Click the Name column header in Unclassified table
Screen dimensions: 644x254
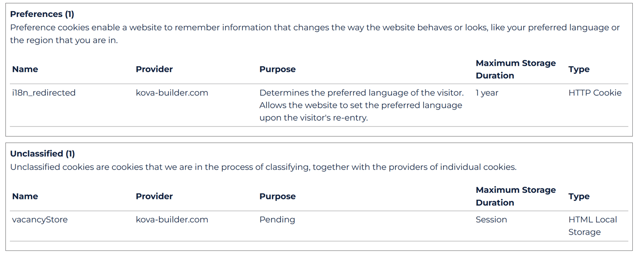25,196
